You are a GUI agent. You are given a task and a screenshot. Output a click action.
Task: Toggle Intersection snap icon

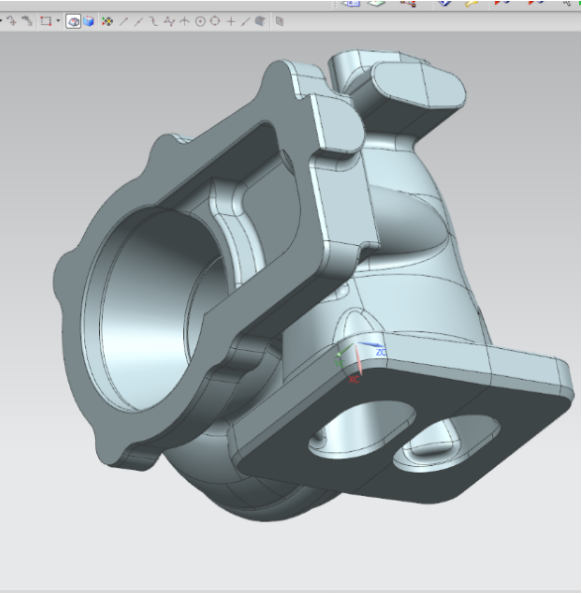184,22
